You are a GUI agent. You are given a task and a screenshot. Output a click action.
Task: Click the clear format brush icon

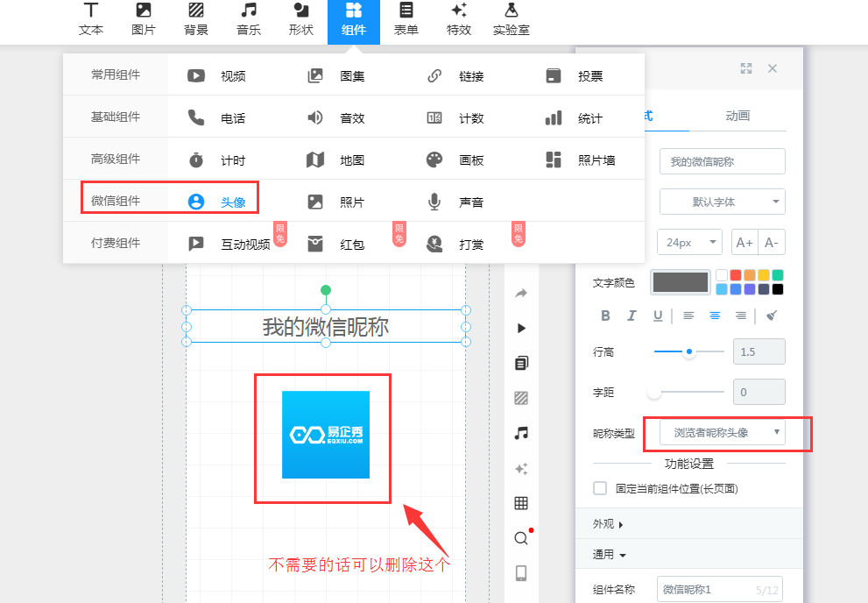coord(772,316)
